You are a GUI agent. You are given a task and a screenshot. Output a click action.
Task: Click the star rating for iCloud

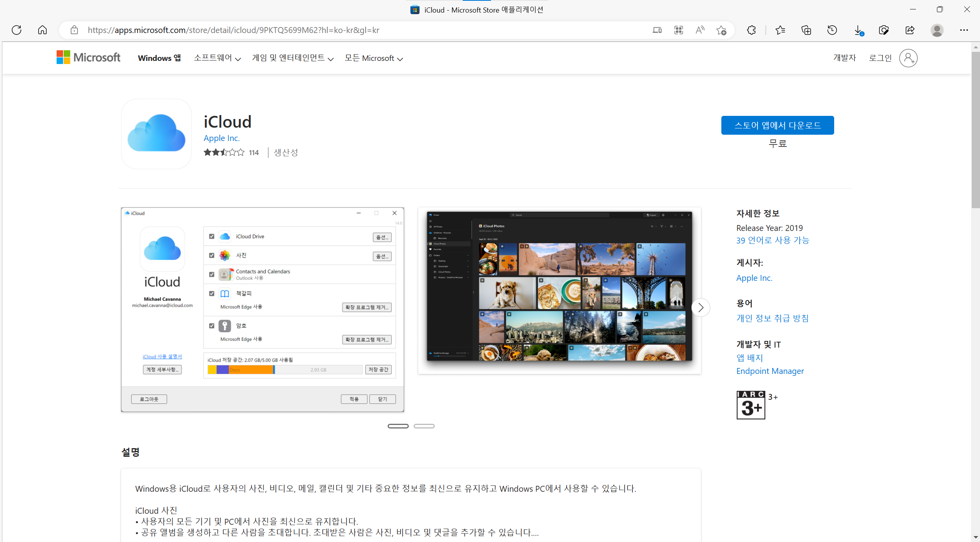pyautogui.click(x=224, y=152)
